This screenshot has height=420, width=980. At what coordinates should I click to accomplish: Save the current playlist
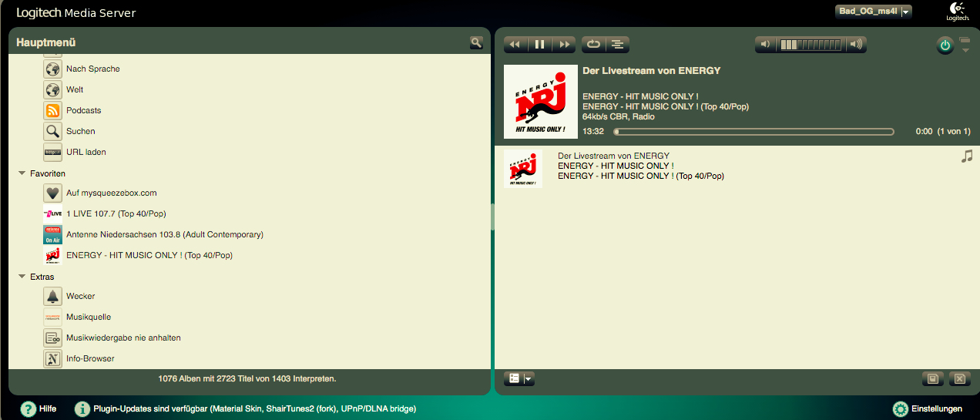pyautogui.click(x=933, y=378)
